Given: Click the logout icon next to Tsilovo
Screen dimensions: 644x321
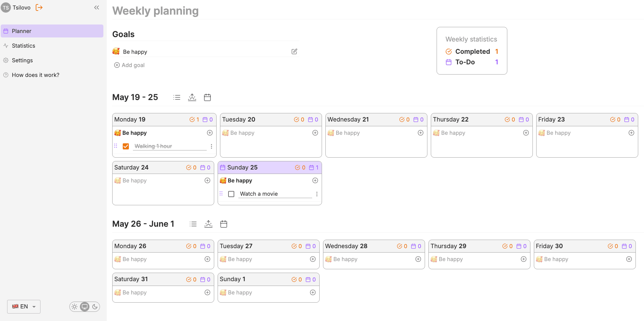Looking at the screenshot, I should pyautogui.click(x=39, y=7).
